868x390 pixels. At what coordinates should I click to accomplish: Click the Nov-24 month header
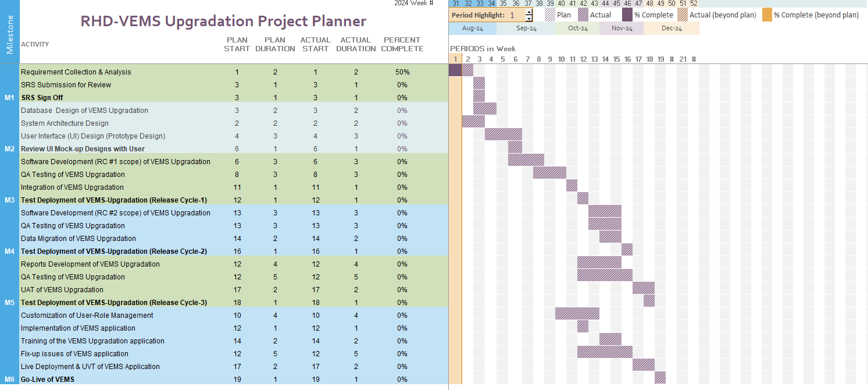[x=621, y=29]
